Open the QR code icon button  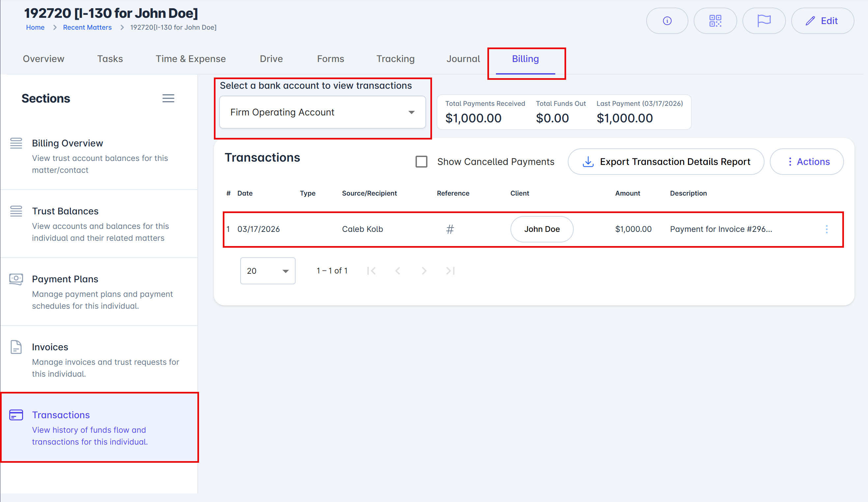[x=715, y=21]
